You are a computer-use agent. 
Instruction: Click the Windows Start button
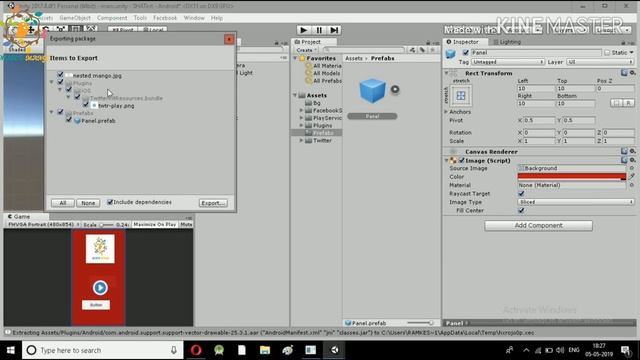(x=11, y=350)
